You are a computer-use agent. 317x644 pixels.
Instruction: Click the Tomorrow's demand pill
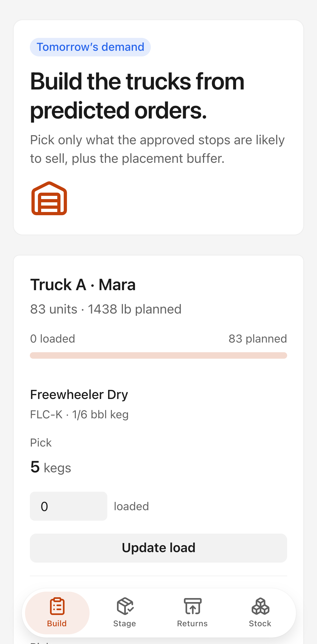point(90,47)
